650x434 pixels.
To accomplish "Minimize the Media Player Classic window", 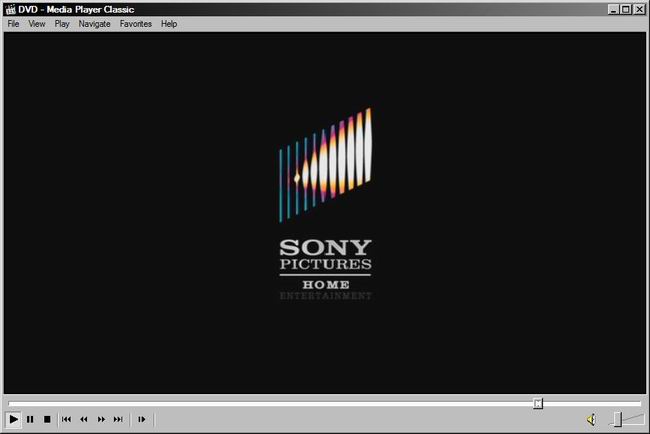I will 613,10.
